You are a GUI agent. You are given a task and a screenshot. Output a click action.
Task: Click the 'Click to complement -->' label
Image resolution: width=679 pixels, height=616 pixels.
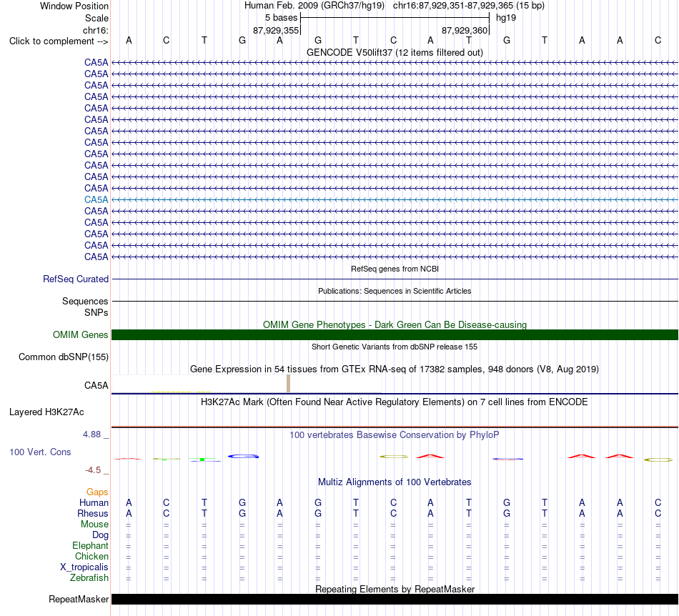click(x=59, y=41)
